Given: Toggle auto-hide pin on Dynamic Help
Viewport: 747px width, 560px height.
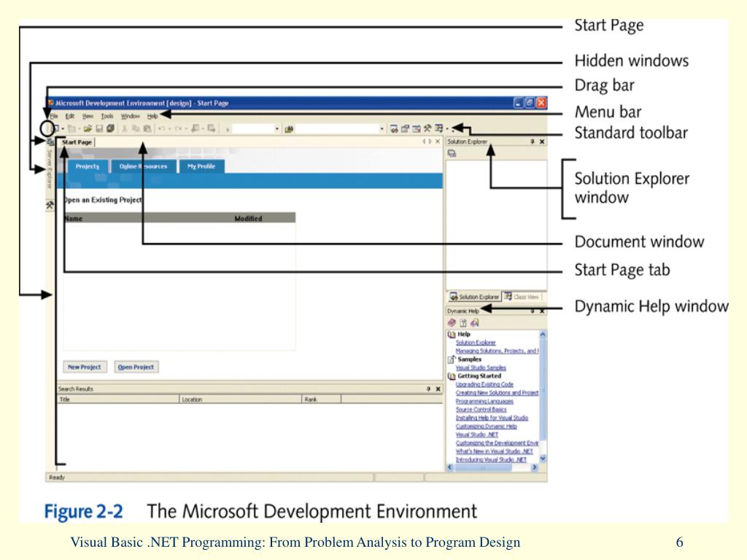Looking at the screenshot, I should pyautogui.click(x=533, y=311).
